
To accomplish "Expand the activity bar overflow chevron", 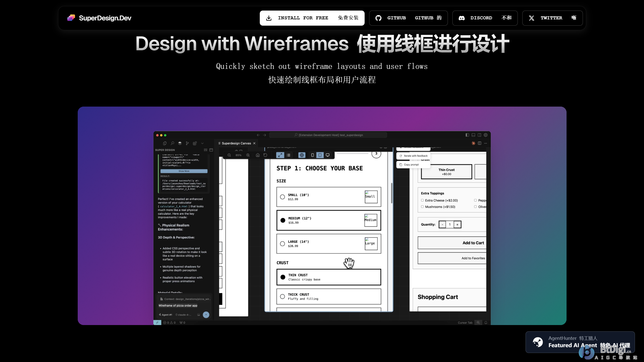I will tap(202, 143).
